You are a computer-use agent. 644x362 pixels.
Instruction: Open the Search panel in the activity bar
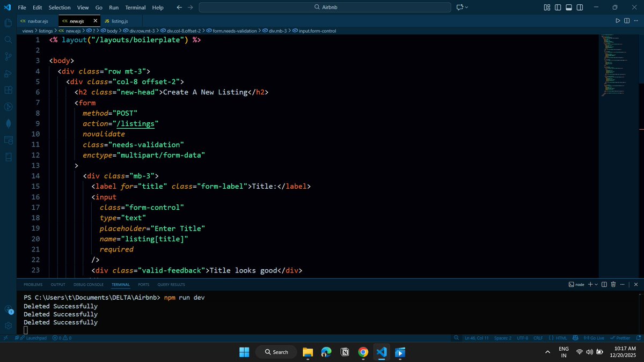pyautogui.click(x=8, y=39)
